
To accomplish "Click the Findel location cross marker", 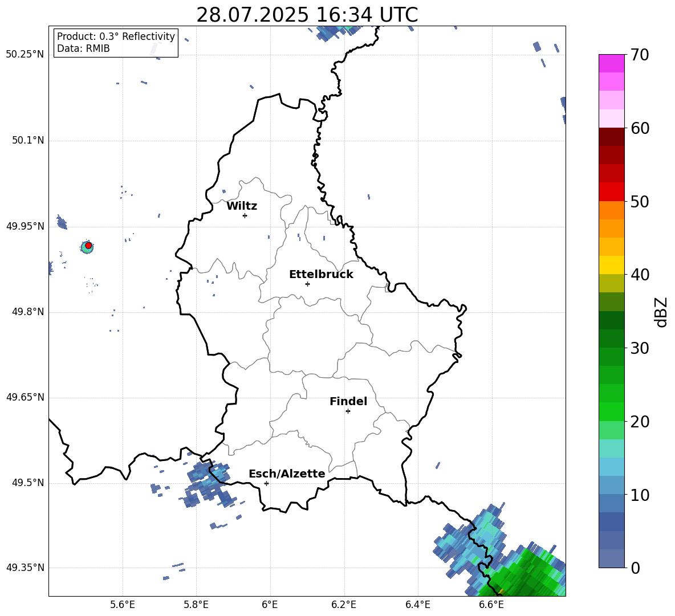I will pyautogui.click(x=348, y=411).
